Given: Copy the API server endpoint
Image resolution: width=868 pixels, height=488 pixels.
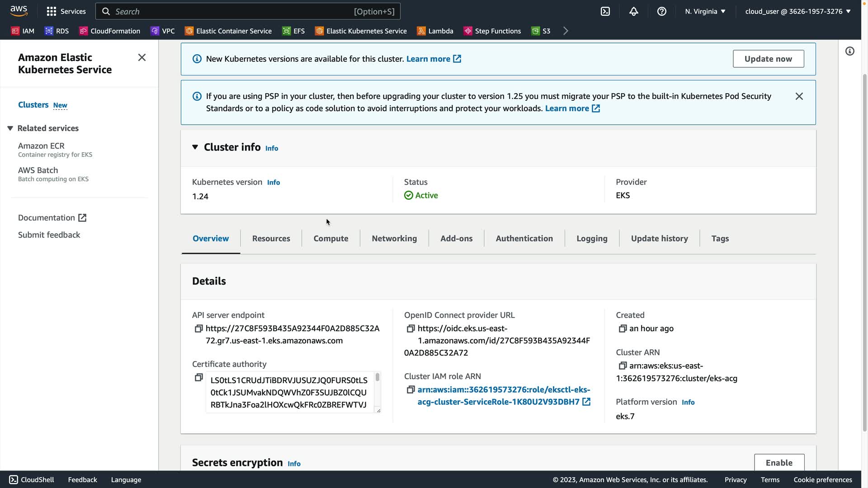Looking at the screenshot, I should [x=198, y=328].
